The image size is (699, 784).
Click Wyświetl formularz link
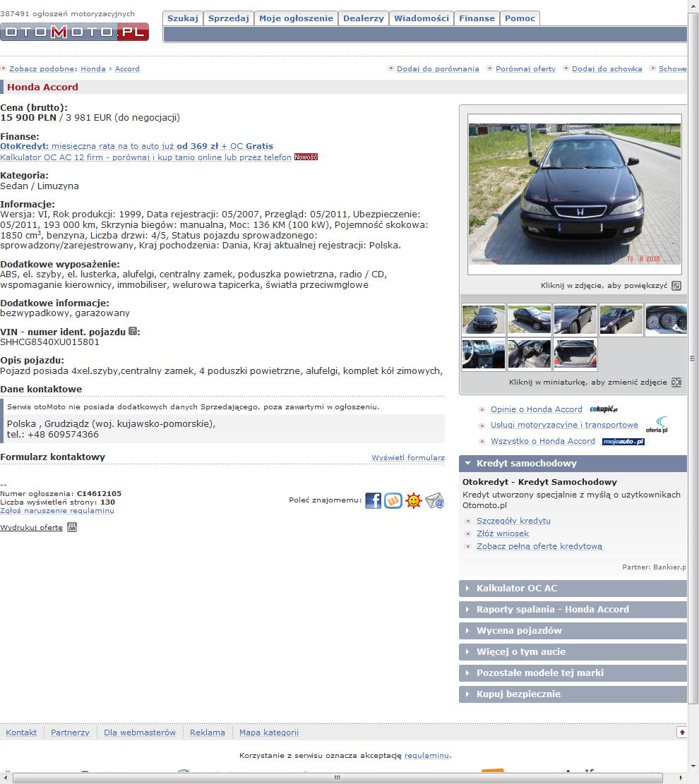[x=408, y=457]
